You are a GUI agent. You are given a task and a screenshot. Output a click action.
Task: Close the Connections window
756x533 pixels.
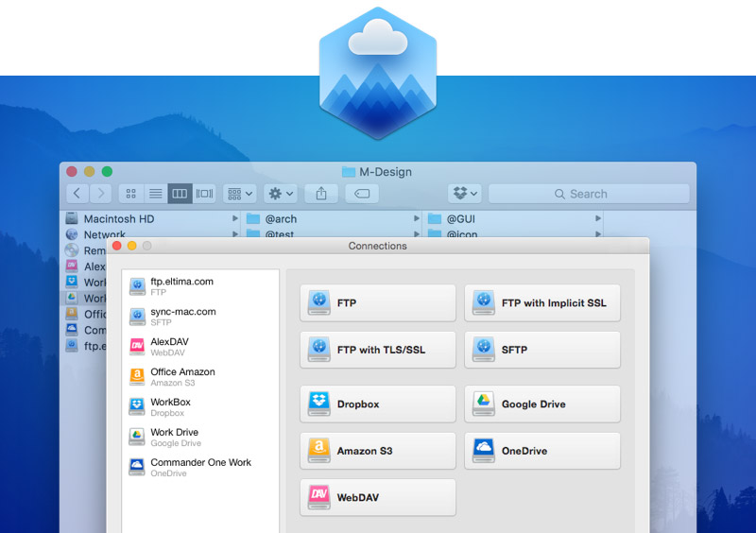pyautogui.click(x=116, y=246)
